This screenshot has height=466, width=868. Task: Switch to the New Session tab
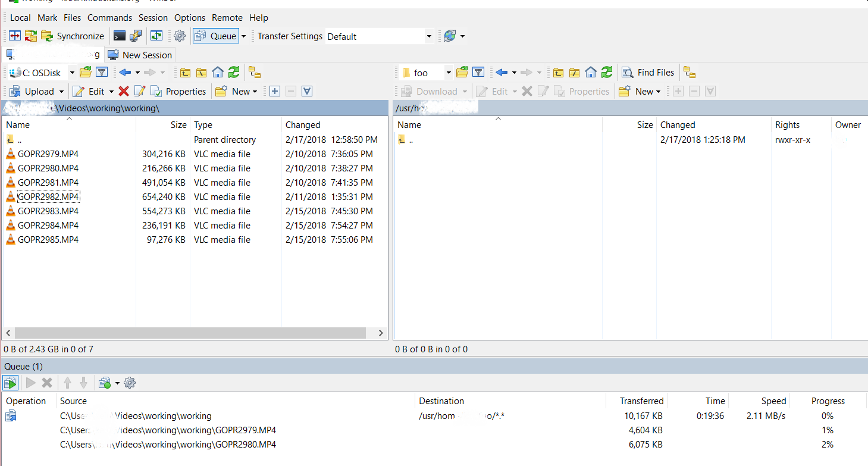tap(140, 55)
